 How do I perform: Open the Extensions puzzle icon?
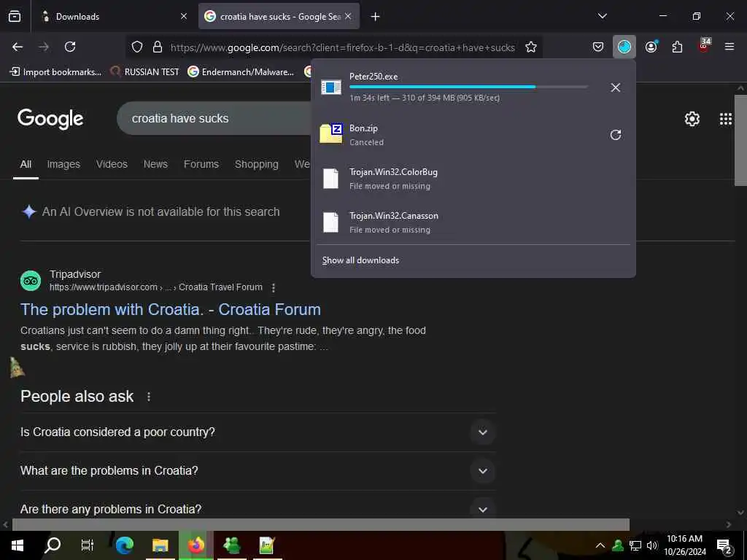(677, 47)
